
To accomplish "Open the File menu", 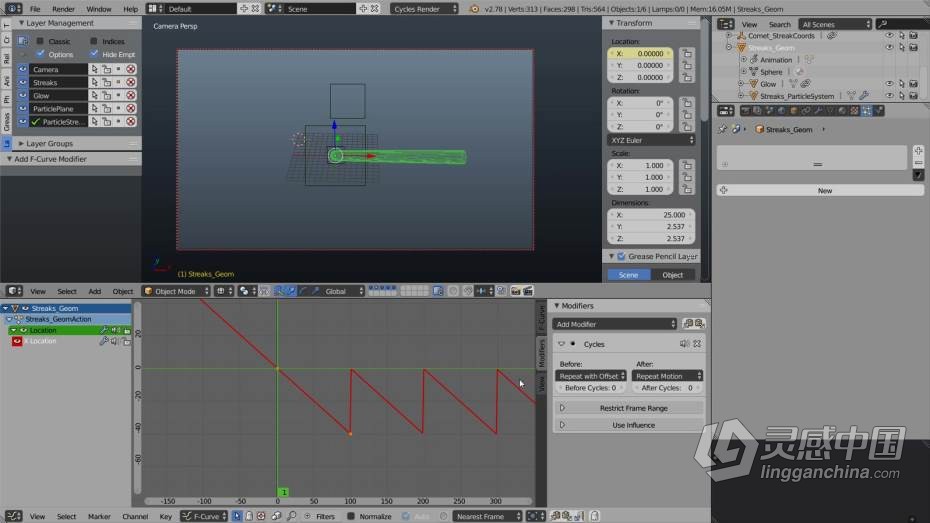I will [35, 9].
